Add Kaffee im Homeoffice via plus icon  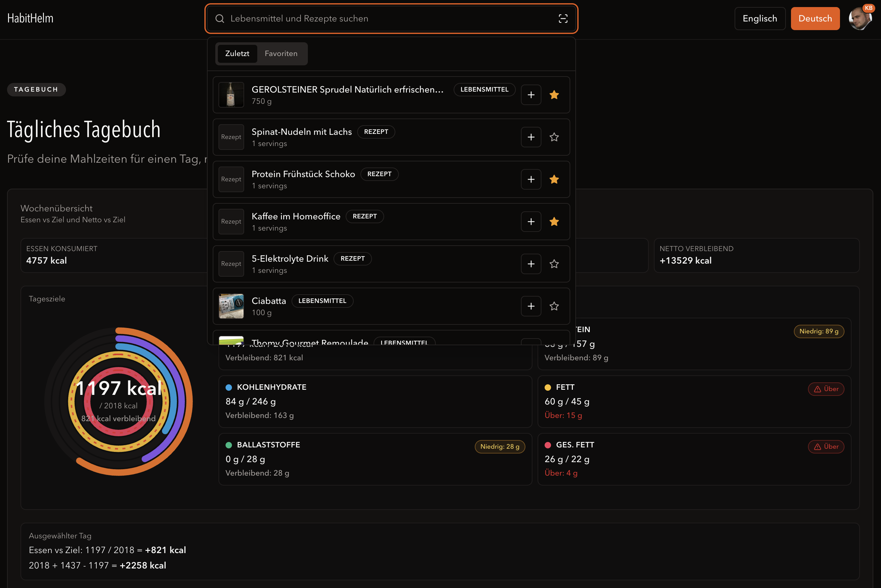[531, 222]
